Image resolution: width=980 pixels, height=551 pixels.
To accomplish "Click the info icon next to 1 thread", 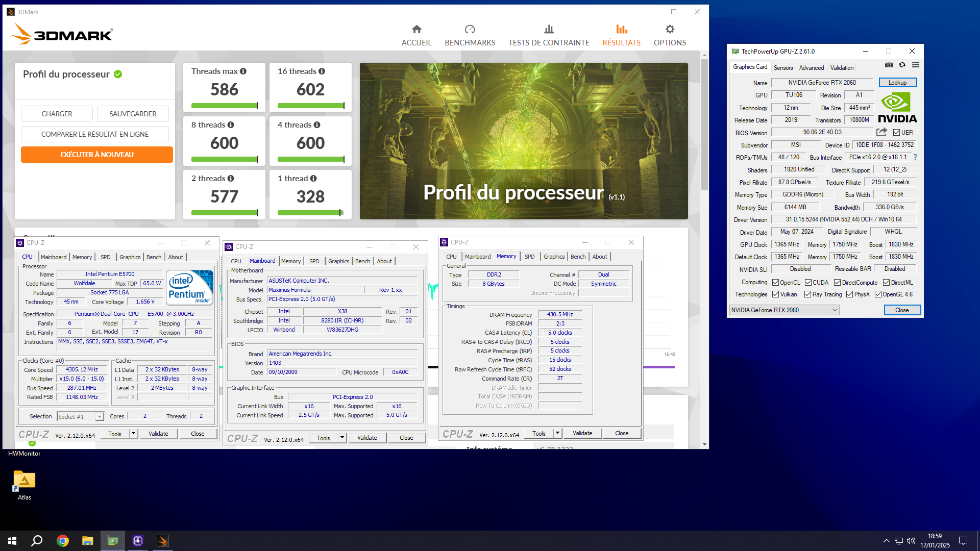I will tap(313, 179).
